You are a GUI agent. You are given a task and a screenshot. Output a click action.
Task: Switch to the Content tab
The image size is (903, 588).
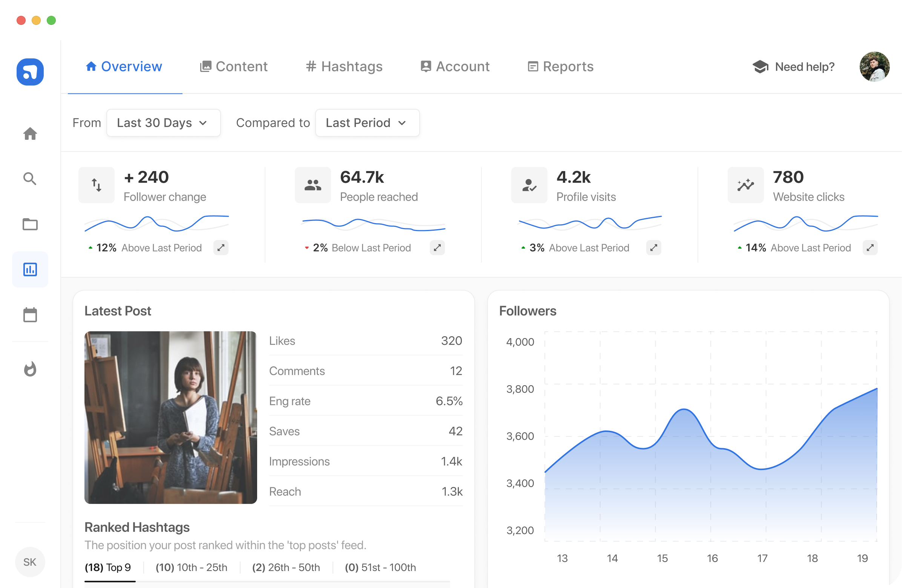pos(234,67)
